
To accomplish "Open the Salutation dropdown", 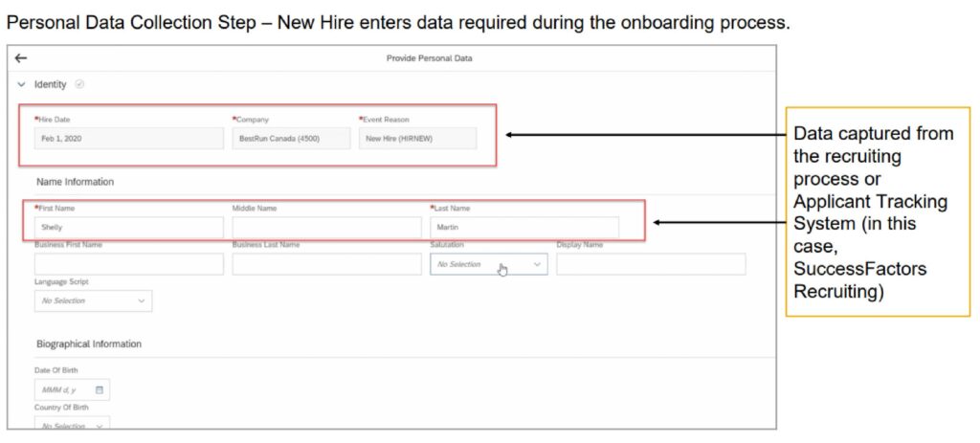I will pos(489,264).
